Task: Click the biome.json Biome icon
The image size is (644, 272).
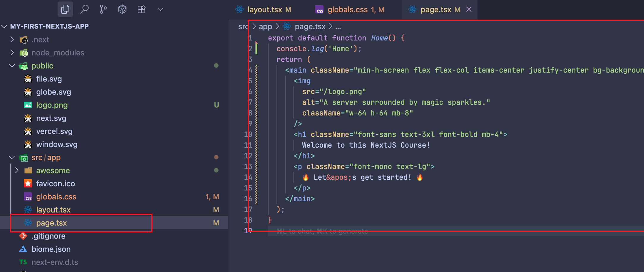Action: (23, 249)
